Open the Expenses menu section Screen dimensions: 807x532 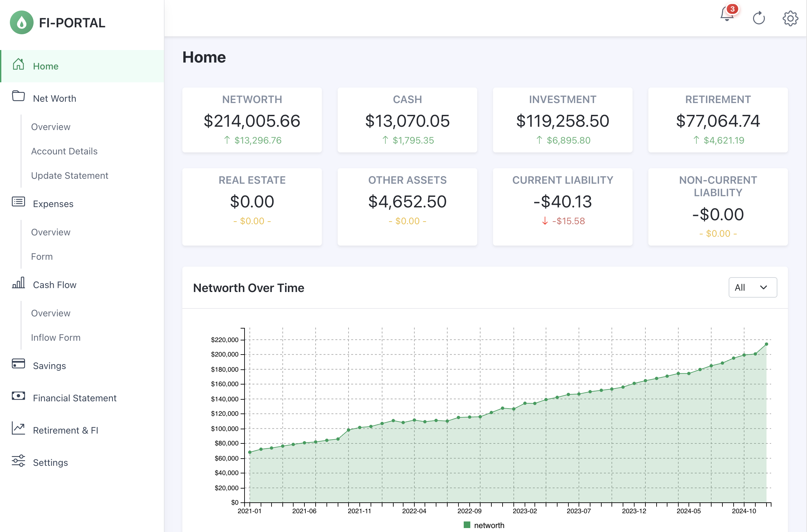(x=82, y=204)
